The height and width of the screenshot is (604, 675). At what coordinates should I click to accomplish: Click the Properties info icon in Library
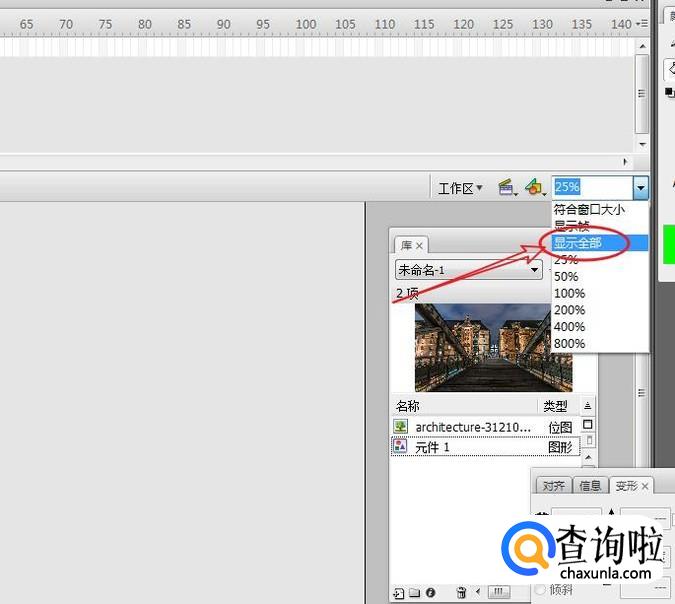pyautogui.click(x=430, y=593)
